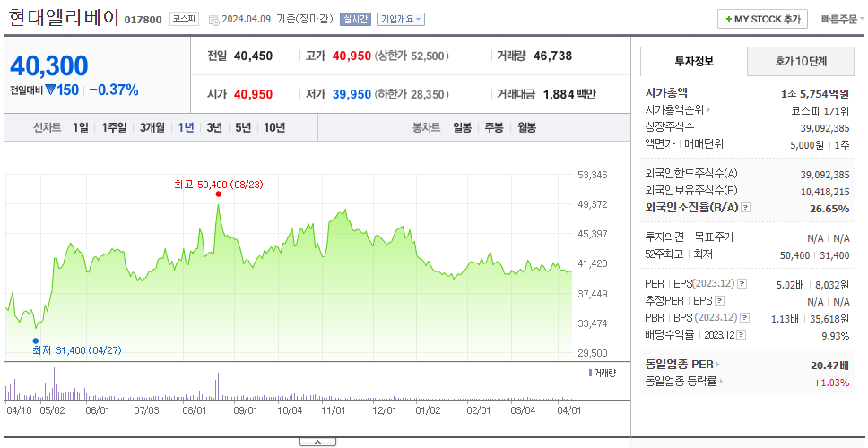Click the stock code 017800

click(143, 20)
